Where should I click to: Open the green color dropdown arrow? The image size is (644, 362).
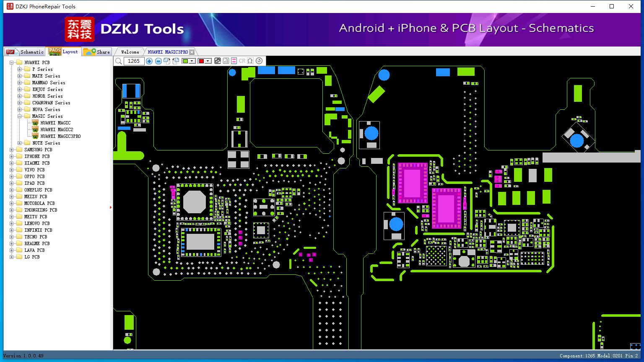click(x=192, y=61)
